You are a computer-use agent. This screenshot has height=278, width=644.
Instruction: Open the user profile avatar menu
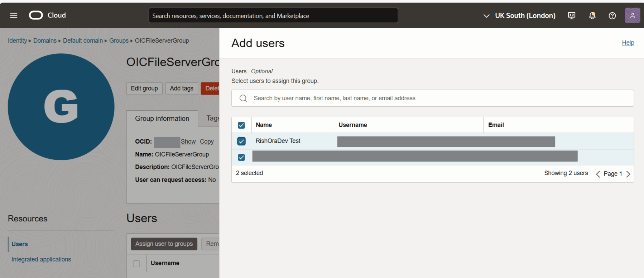632,15
